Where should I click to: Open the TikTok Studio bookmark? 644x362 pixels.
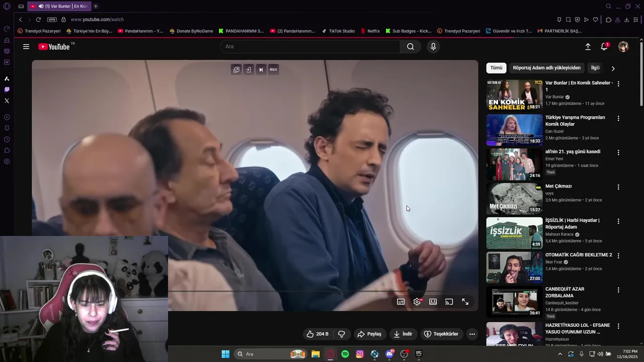click(338, 31)
